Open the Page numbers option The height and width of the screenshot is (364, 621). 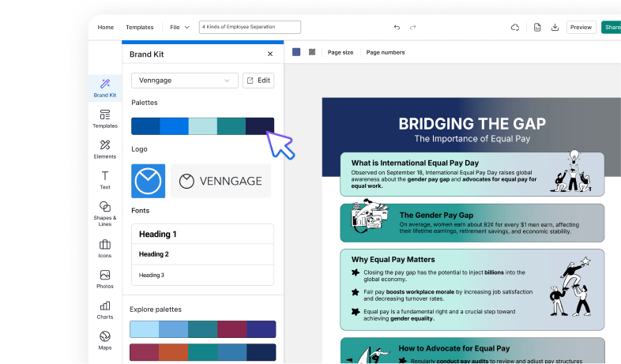click(x=386, y=52)
